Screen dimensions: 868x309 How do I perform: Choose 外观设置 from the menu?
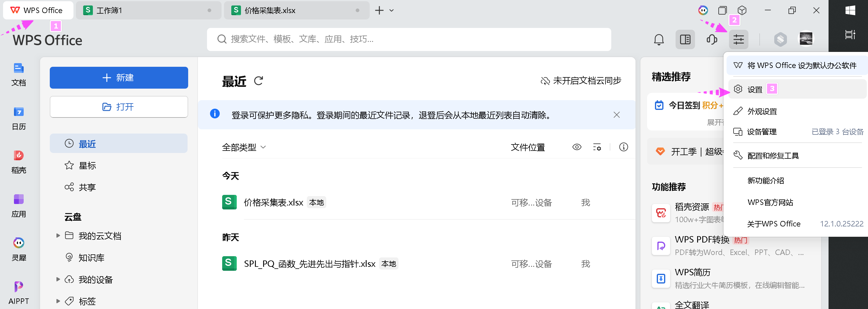click(x=797, y=111)
